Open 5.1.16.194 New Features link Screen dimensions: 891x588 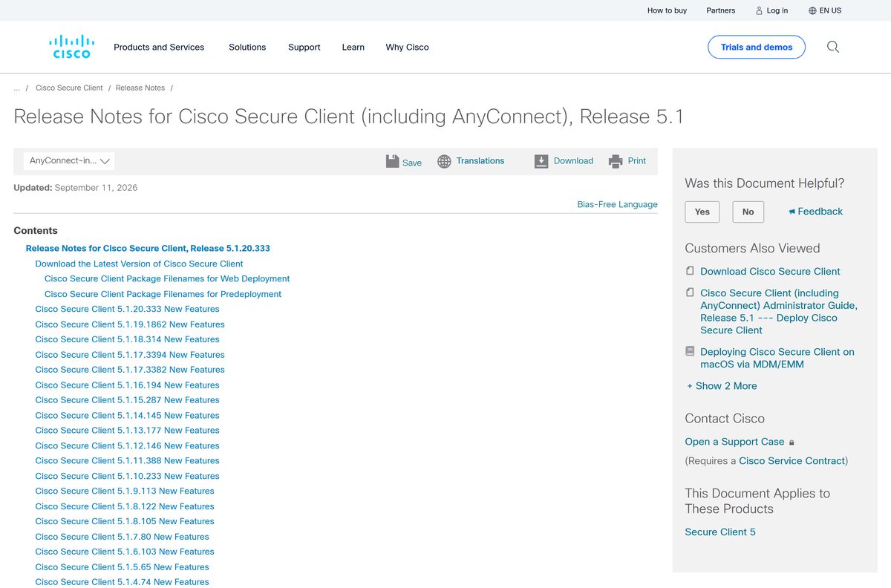128,385
